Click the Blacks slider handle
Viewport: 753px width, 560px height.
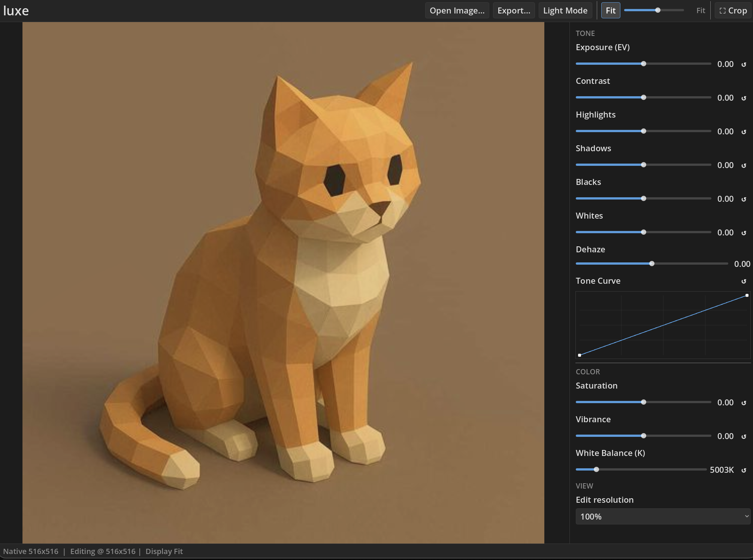point(644,198)
